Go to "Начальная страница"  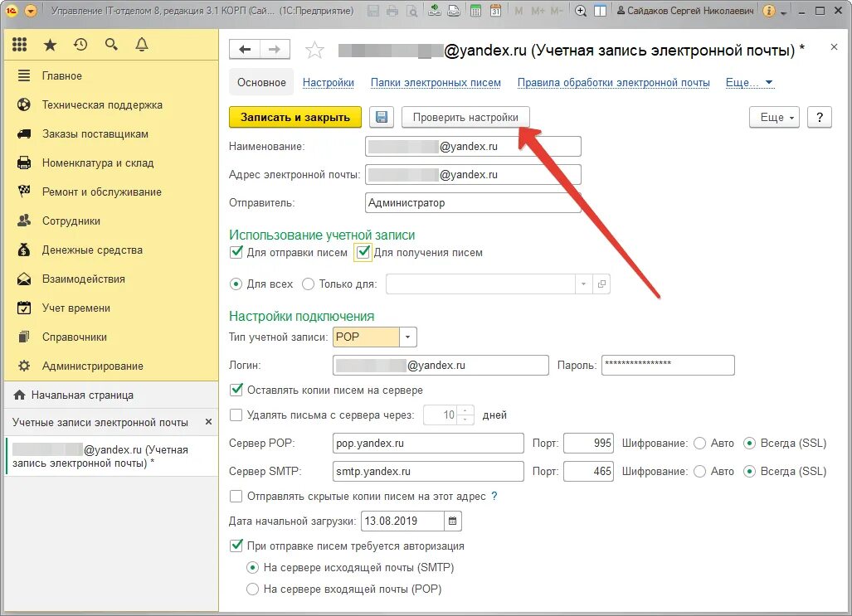click(x=111, y=395)
